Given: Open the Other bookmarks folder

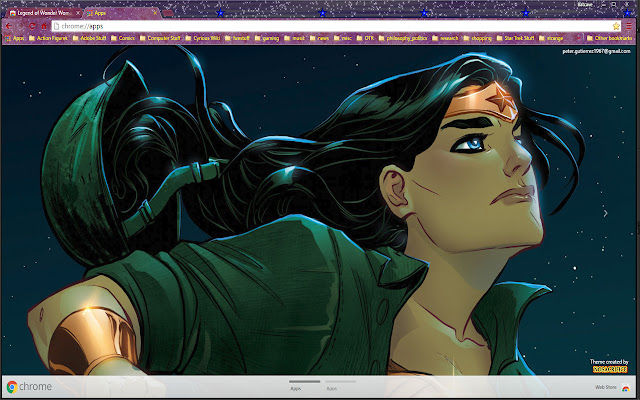Looking at the screenshot, I should [610, 38].
